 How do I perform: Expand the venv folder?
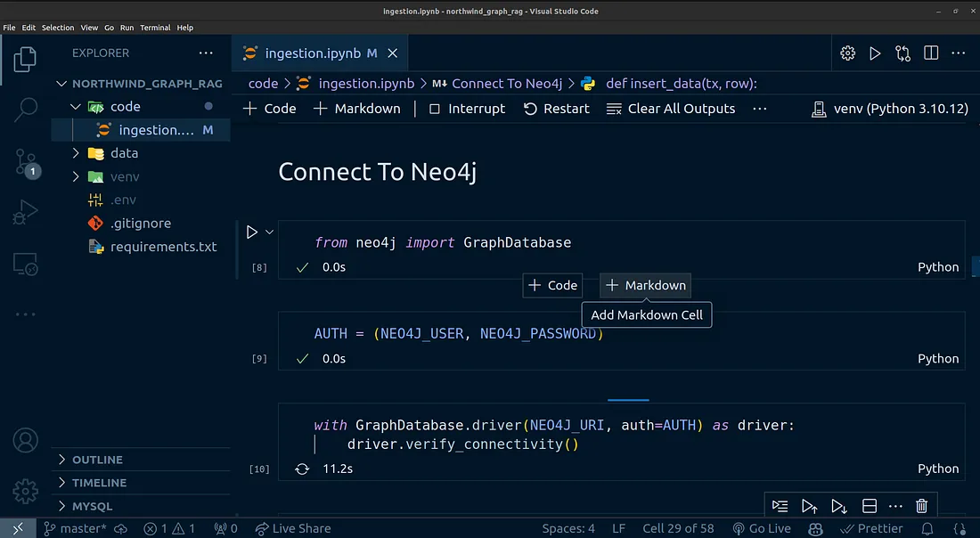point(75,177)
